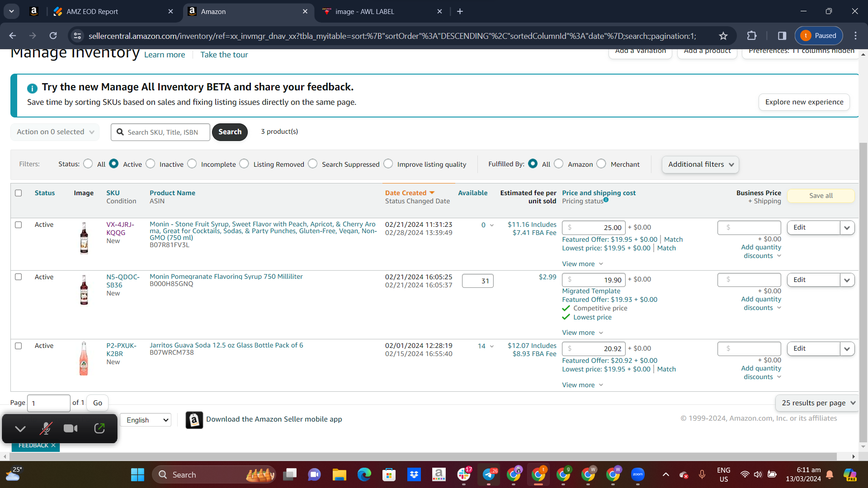Click the info icon beside Pricing status
The width and height of the screenshot is (868, 488).
606,200
